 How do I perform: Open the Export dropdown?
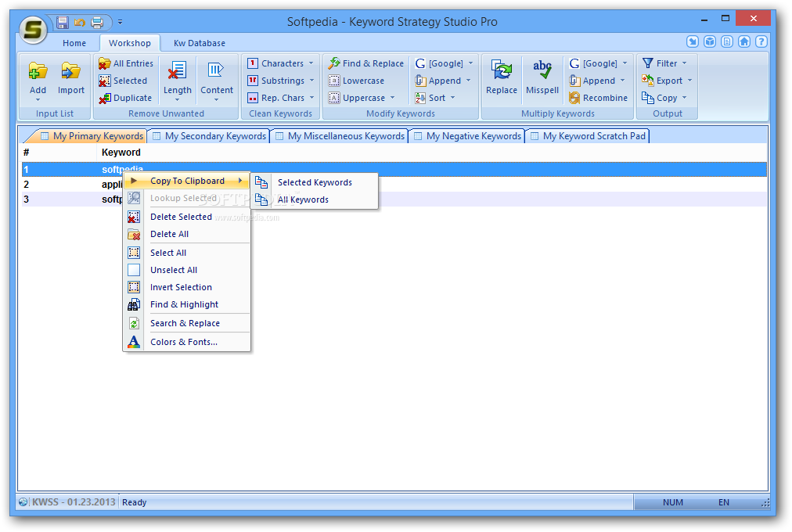pos(689,81)
